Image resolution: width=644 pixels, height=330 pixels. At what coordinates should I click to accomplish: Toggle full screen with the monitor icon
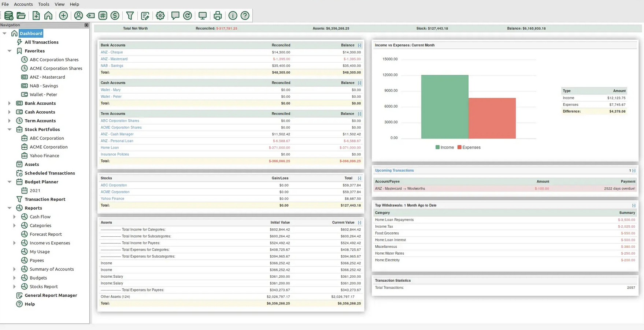[203, 15]
